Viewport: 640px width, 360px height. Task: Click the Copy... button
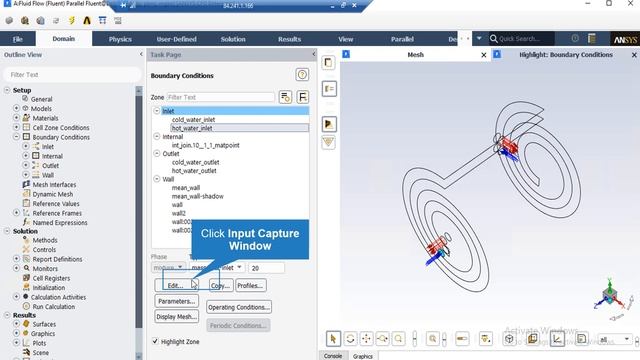pos(221,285)
